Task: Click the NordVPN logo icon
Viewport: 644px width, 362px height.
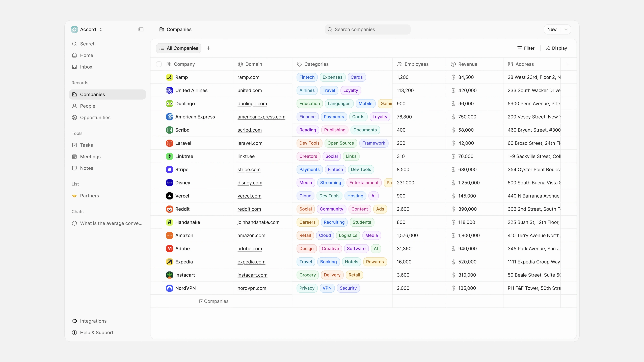Action: (170, 288)
